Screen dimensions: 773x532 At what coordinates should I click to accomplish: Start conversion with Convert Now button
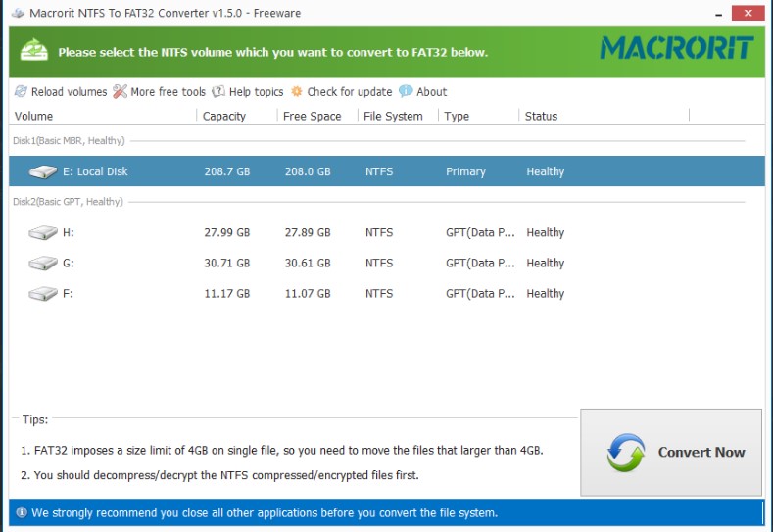point(671,452)
